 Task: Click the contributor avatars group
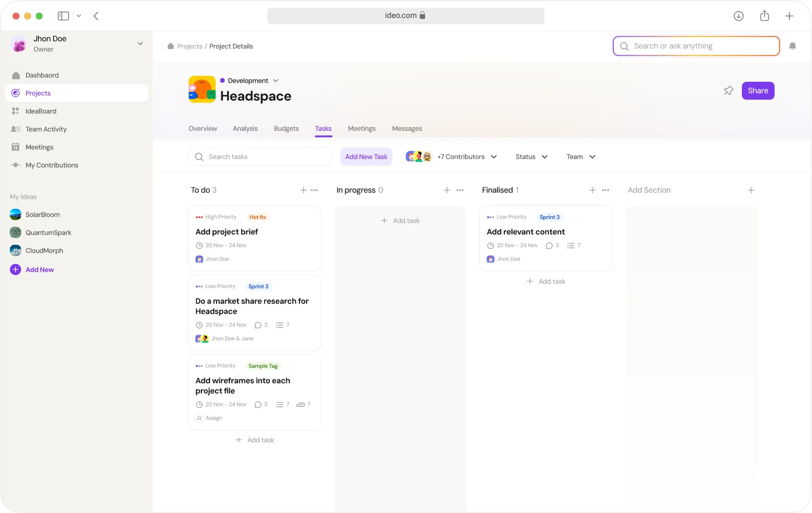[x=419, y=157]
